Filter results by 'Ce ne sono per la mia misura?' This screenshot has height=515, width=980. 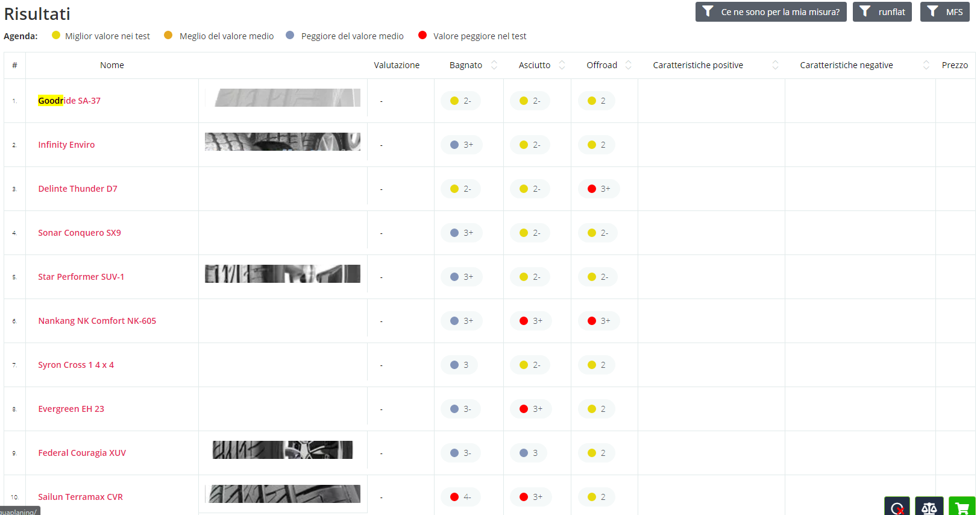tap(771, 12)
